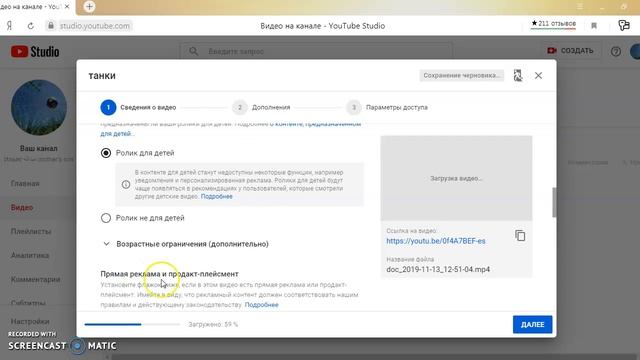640x360 pixels.
Task: Open 'Аналитика' in the sidebar
Action: pyautogui.click(x=30, y=256)
